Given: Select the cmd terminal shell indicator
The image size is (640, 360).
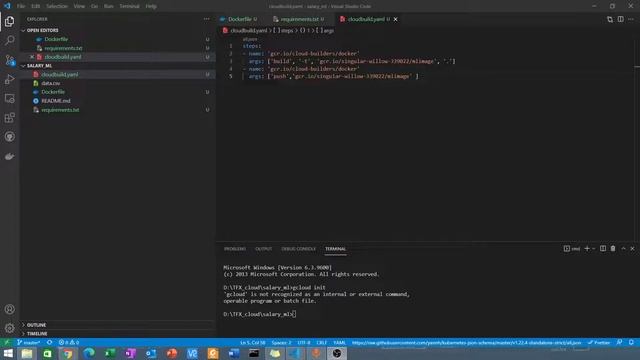Looking at the screenshot, I should tap(572, 249).
